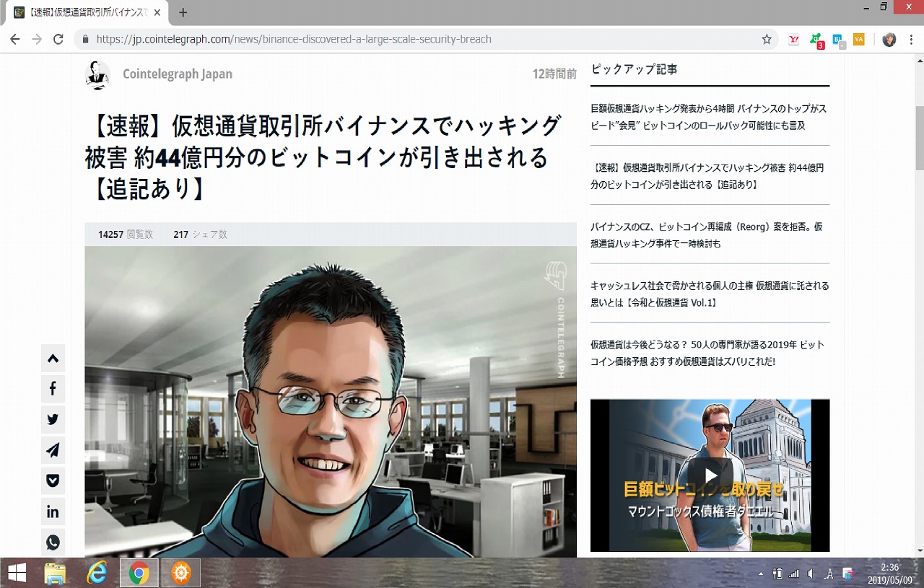Click the Cointelegraph Japan author name
924x588 pixels.
[x=177, y=74]
